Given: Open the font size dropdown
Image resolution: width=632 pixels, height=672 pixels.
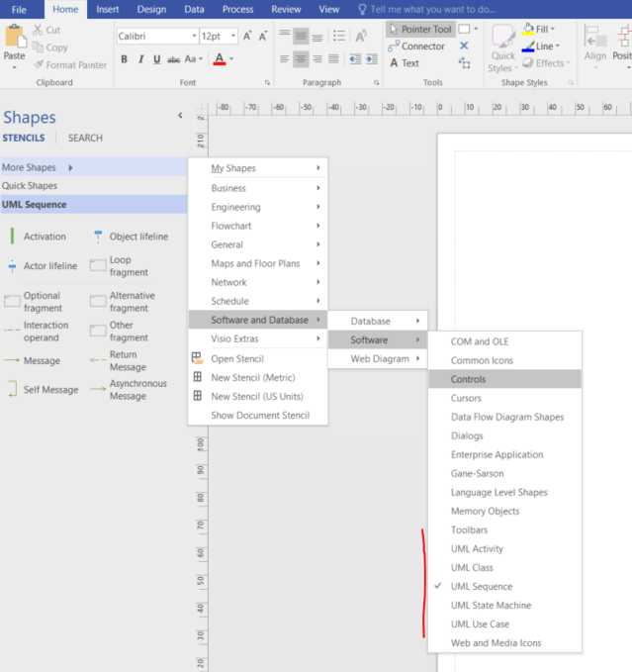Looking at the screenshot, I should pos(230,37).
